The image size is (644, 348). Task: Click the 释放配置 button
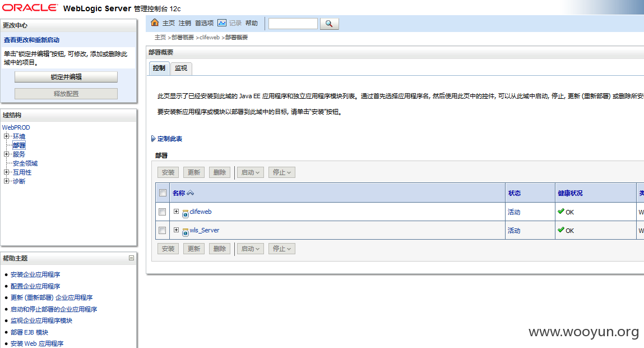[x=66, y=94]
